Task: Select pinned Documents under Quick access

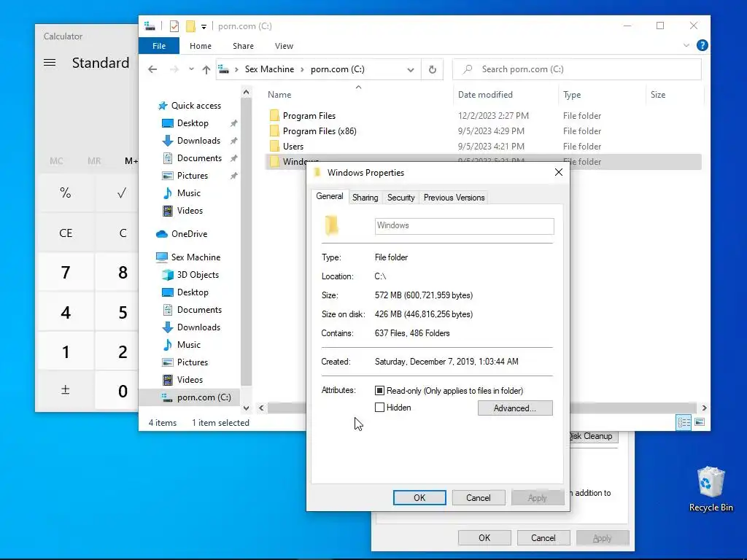Action: (x=199, y=158)
